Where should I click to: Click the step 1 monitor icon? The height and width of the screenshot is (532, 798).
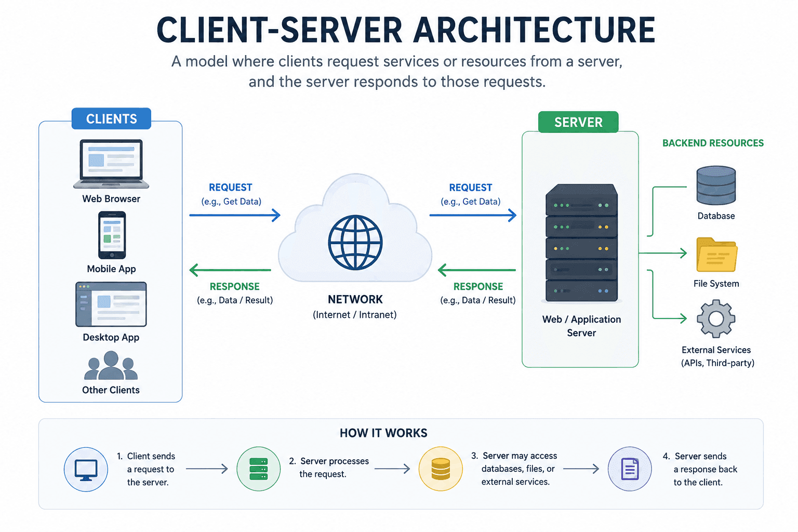(x=86, y=469)
